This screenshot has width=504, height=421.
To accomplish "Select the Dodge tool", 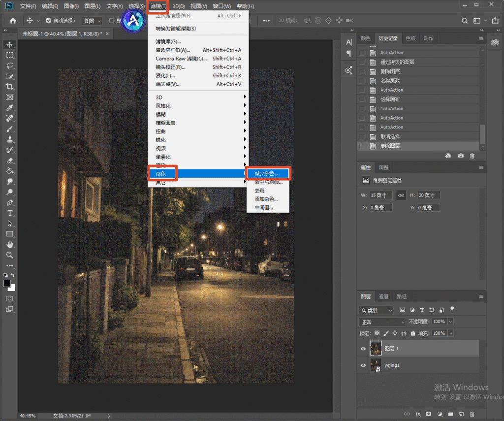I will click(10, 192).
